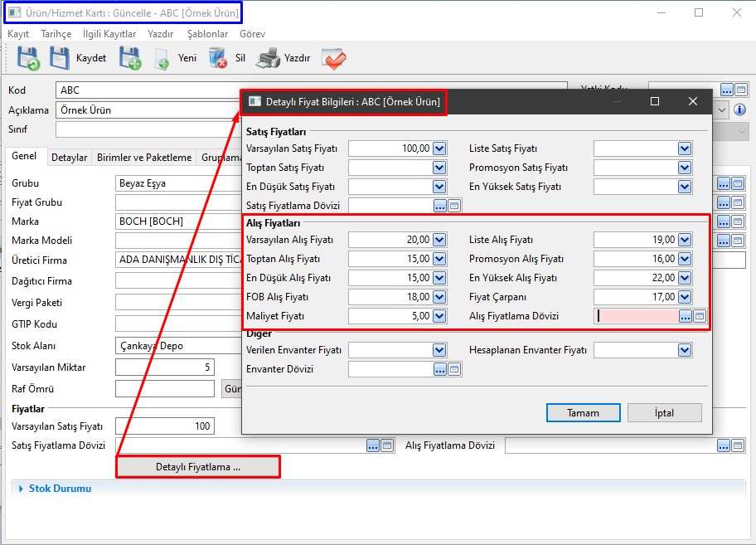Expand the Liste Satış Fiyatı dropdown
This screenshot has width=756, height=545.
click(685, 148)
